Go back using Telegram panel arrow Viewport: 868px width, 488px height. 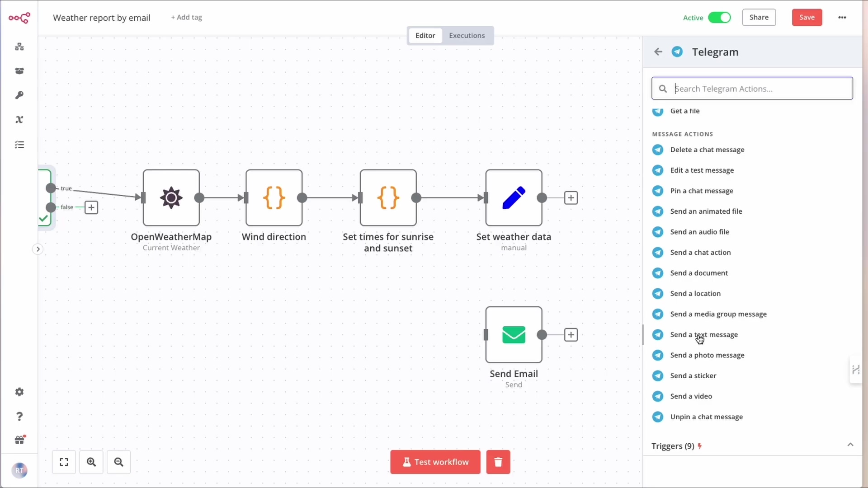point(658,52)
